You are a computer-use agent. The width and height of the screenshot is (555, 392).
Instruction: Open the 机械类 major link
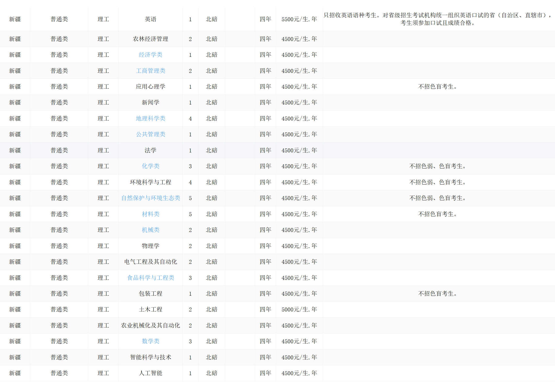[150, 230]
